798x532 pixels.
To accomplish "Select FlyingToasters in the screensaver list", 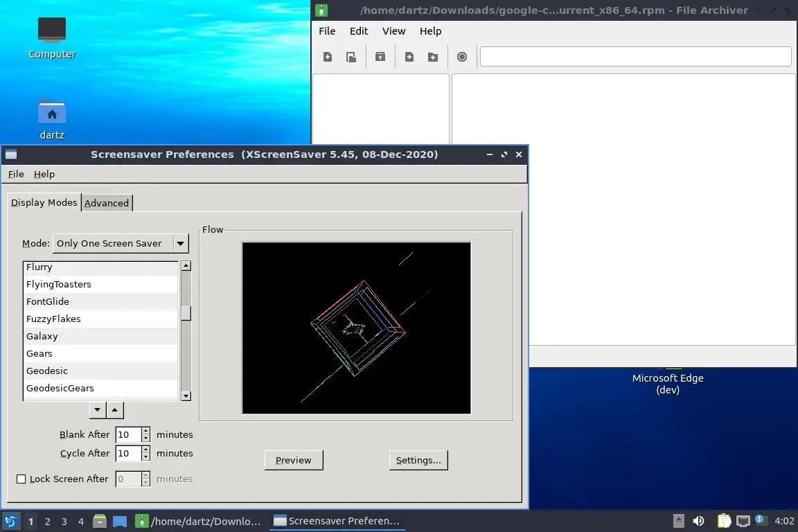I will (100, 285).
